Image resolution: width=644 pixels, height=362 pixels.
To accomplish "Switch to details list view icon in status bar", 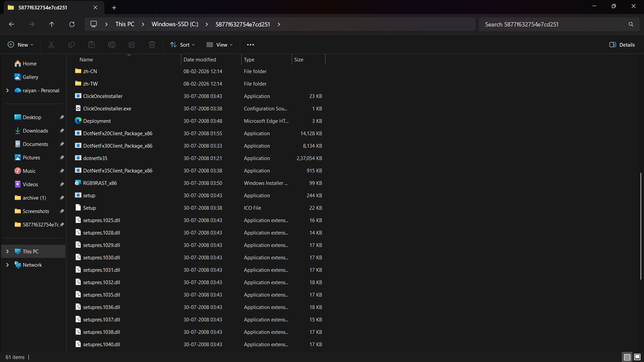I will click(x=627, y=357).
